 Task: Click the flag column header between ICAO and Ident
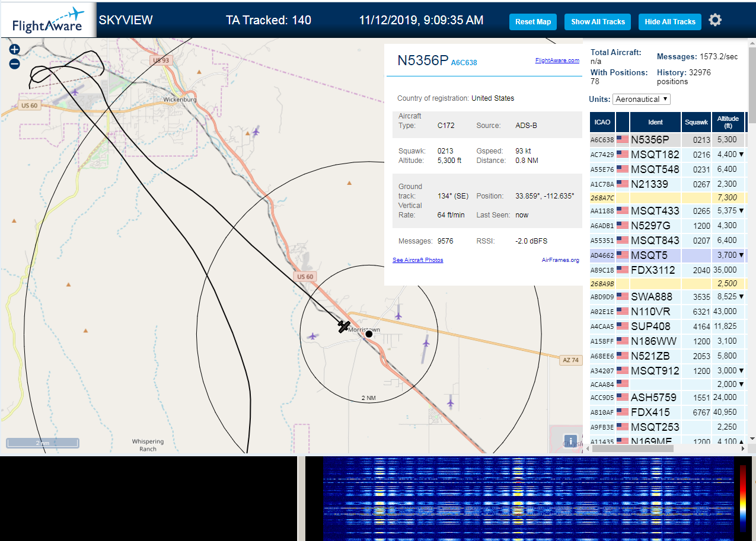pyautogui.click(x=623, y=122)
